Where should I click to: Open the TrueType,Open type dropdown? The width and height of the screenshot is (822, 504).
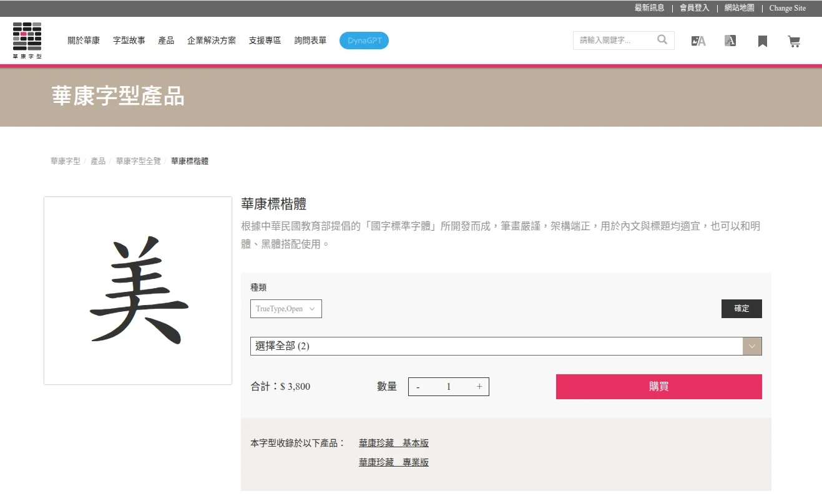point(286,309)
